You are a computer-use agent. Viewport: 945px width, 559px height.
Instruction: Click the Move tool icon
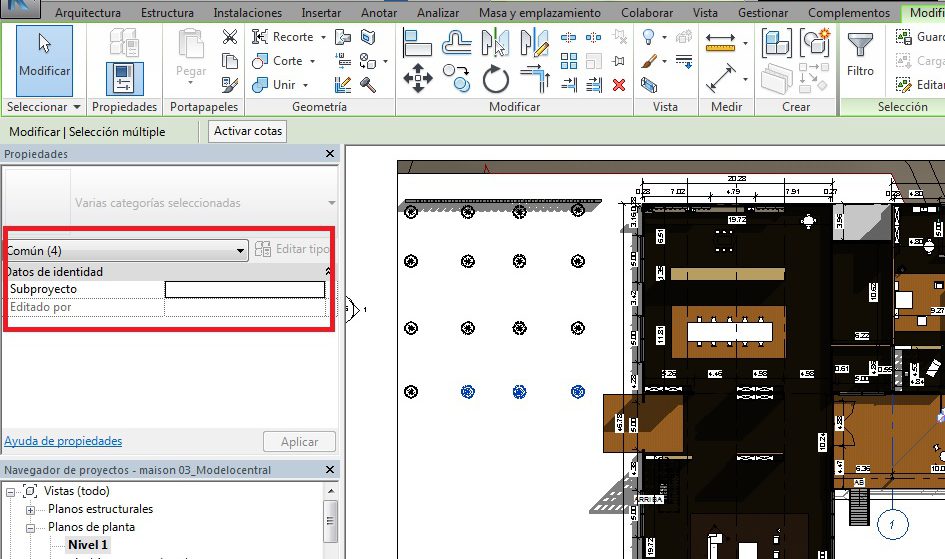coord(416,78)
